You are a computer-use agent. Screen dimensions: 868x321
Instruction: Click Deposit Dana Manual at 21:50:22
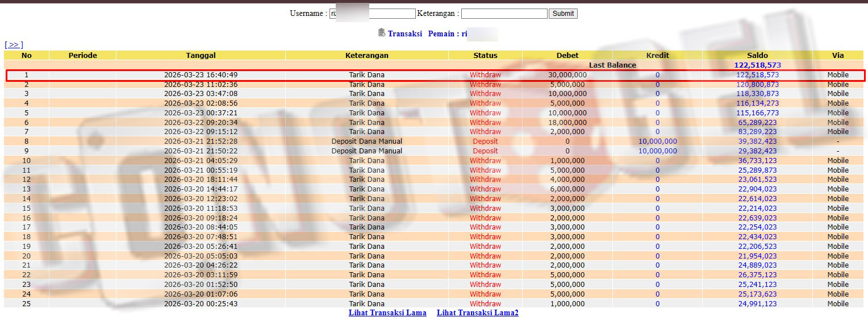point(367,151)
